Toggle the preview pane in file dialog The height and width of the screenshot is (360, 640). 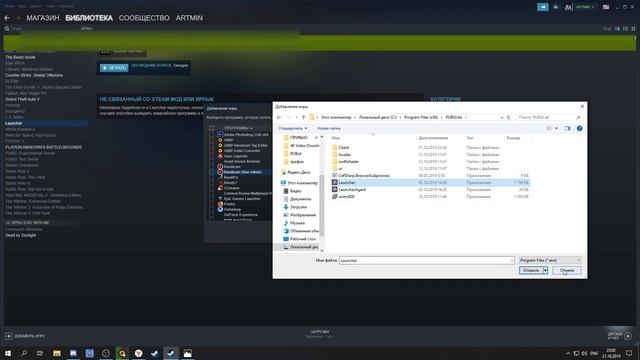pos(567,128)
